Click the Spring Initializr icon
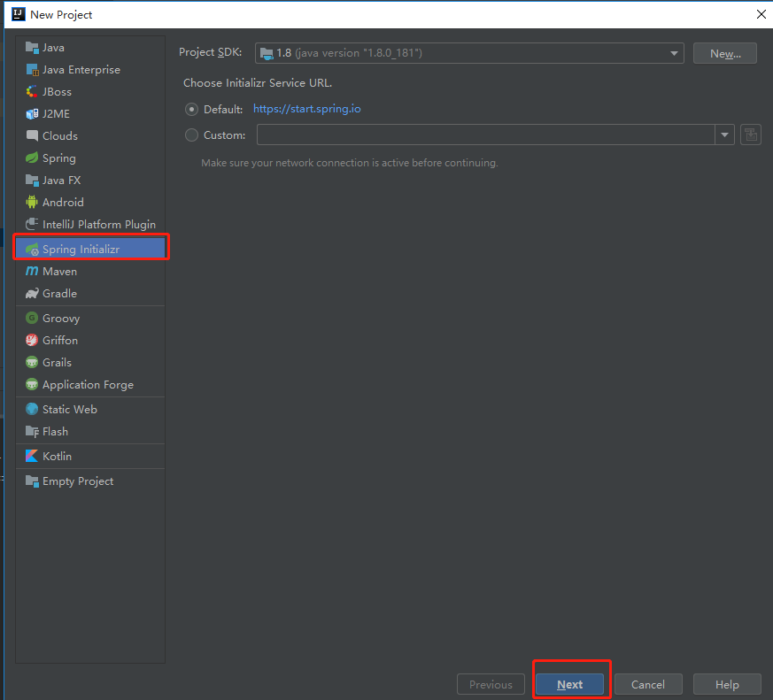 coord(32,250)
